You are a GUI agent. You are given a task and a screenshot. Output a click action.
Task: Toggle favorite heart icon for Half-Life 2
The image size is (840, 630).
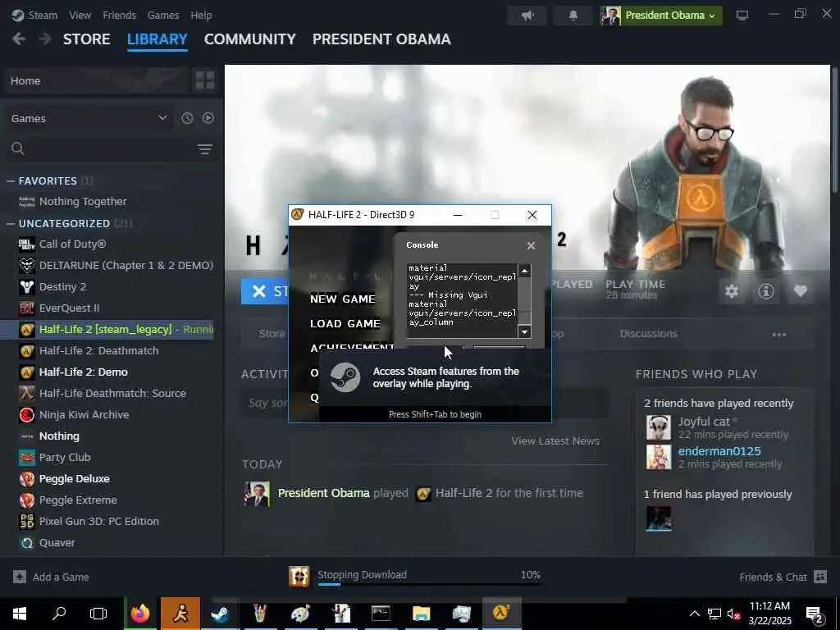pyautogui.click(x=801, y=291)
